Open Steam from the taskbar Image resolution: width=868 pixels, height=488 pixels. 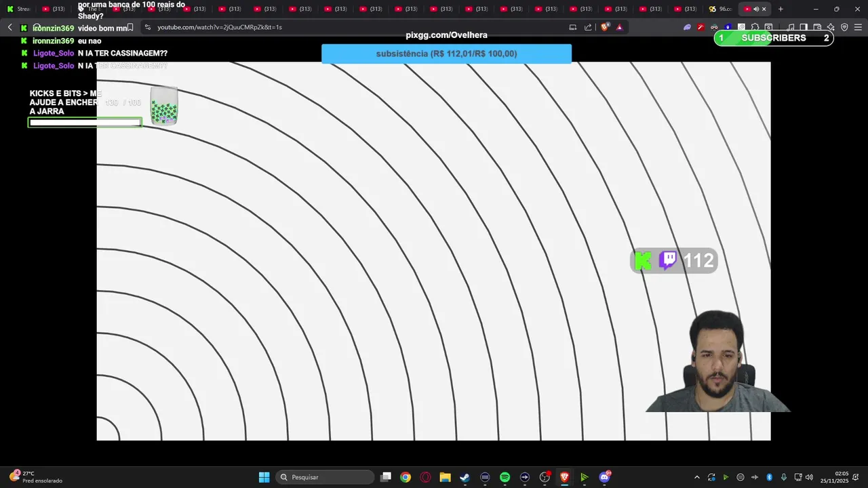pos(465,477)
